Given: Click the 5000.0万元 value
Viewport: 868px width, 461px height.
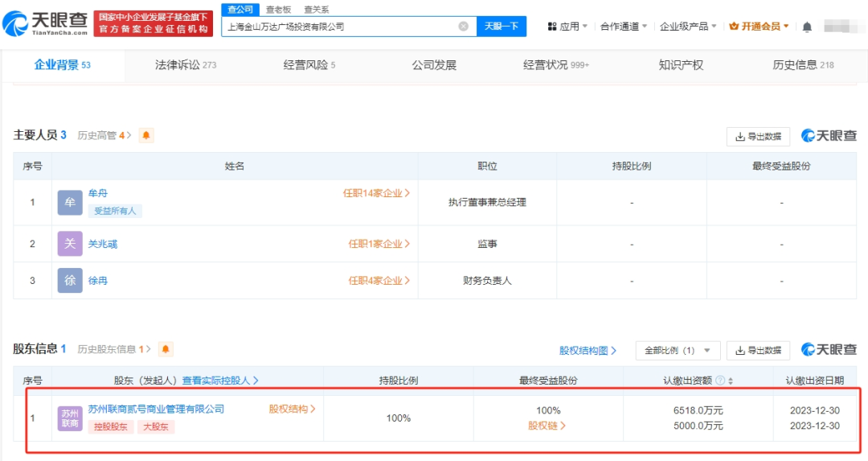Looking at the screenshot, I should point(698,426).
